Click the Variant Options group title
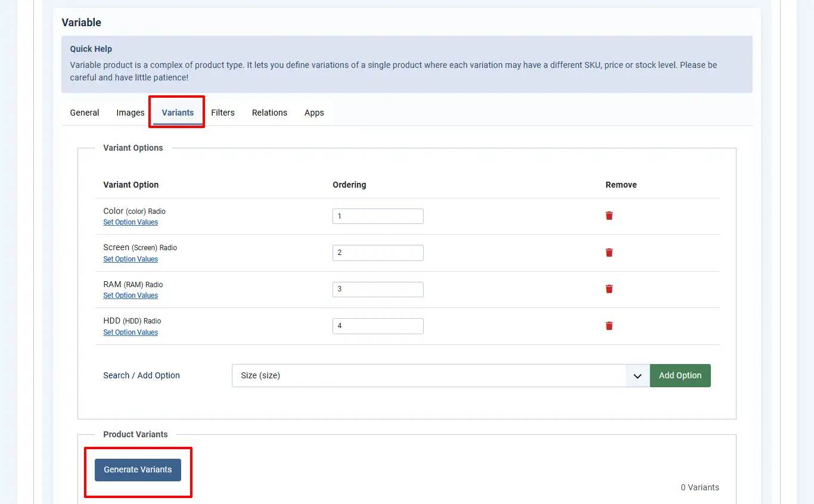The height and width of the screenshot is (504, 814). coord(133,148)
